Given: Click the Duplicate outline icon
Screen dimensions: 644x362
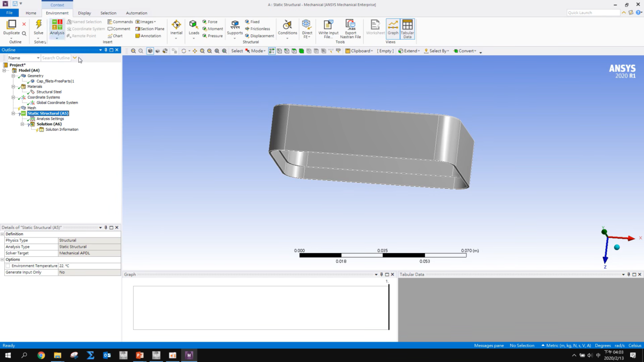Looking at the screenshot, I should pyautogui.click(x=11, y=25).
